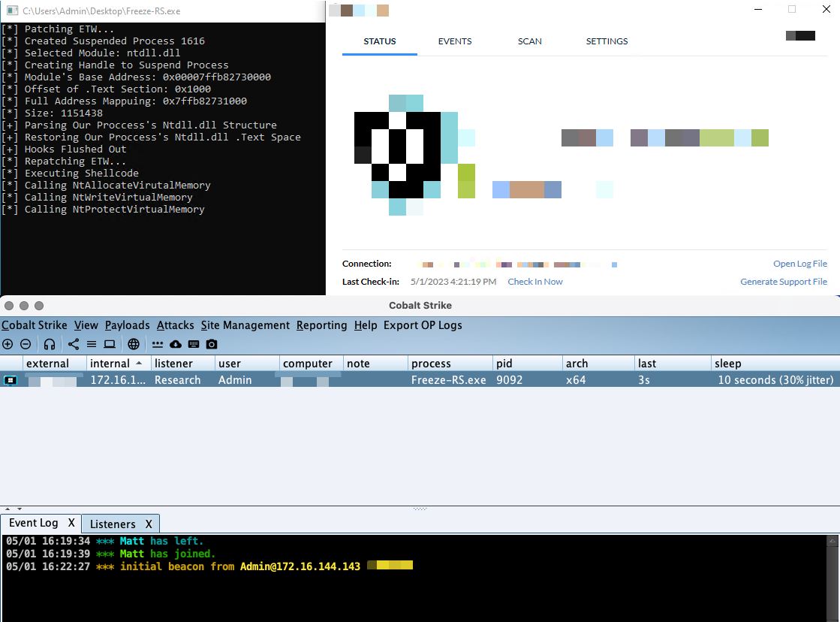Click the 172.16.1... internal address cell
Viewport: 840px width, 622px height.
pyautogui.click(x=117, y=380)
